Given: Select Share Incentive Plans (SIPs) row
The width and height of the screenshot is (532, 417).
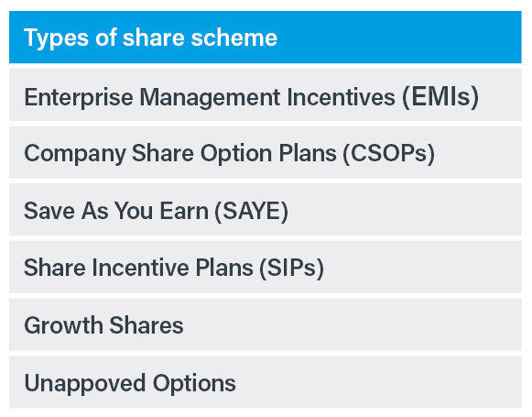Looking at the screenshot, I should [x=266, y=267].
